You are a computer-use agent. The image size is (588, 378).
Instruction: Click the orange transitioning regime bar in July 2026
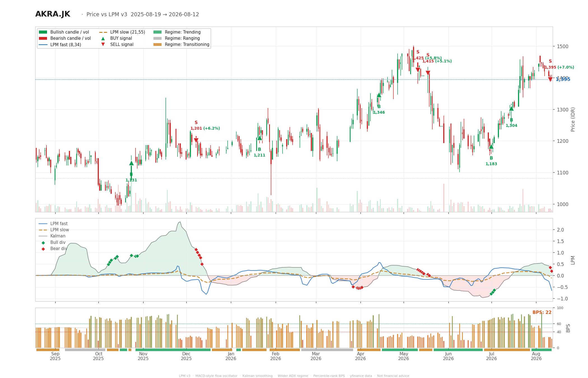(507, 350)
